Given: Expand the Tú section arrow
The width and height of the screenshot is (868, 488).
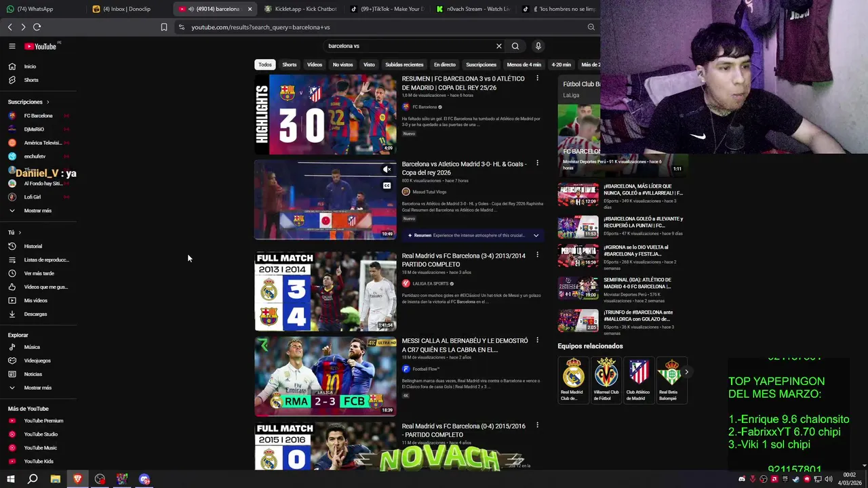Looking at the screenshot, I should coord(20,232).
